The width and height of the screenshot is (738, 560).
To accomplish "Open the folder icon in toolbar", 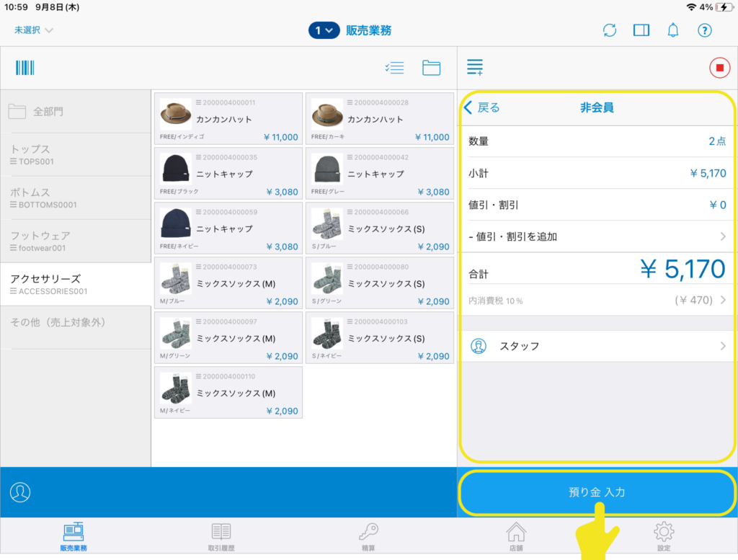I will point(431,68).
